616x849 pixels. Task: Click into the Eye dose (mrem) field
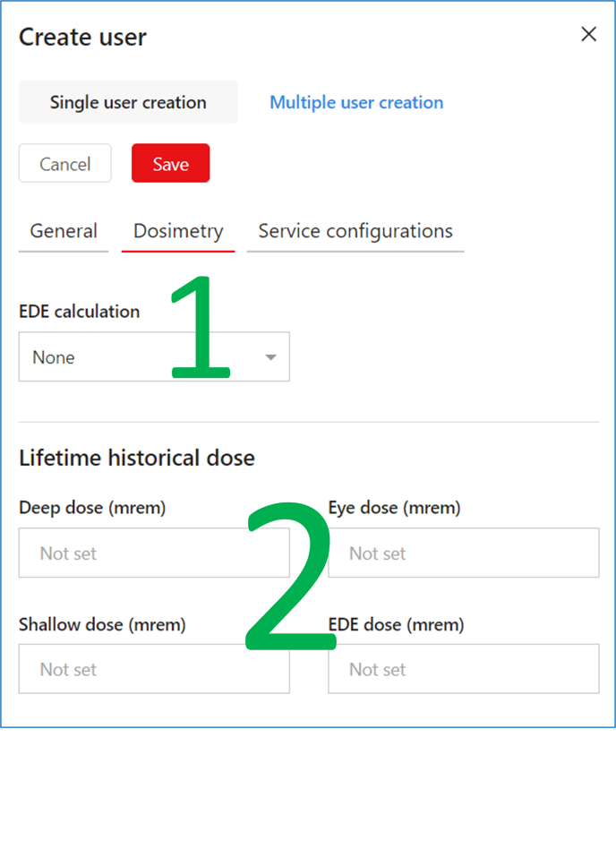coord(463,553)
